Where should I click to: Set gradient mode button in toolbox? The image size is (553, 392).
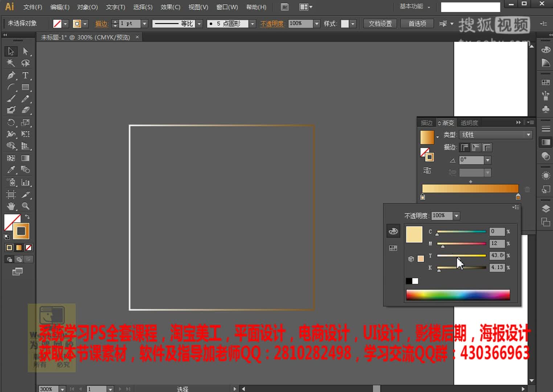click(x=19, y=248)
